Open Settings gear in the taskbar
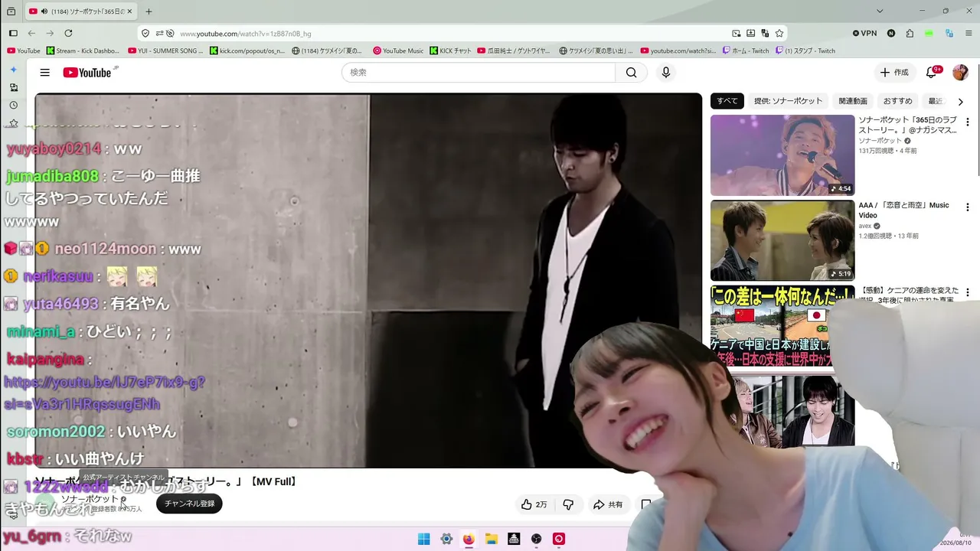The height and width of the screenshot is (551, 980). pyautogui.click(x=446, y=539)
